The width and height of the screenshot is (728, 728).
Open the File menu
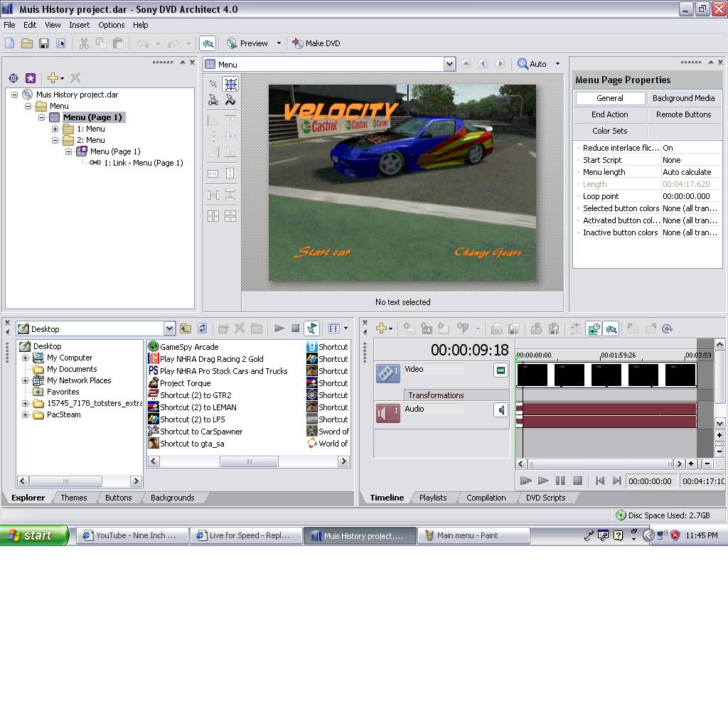pos(9,25)
